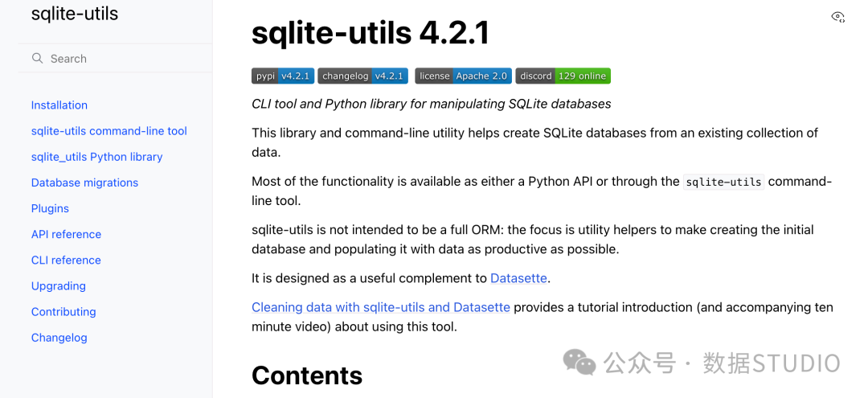Open Cleaning data with sqlite-utils and Datasette
The height and width of the screenshot is (398, 868).
click(381, 307)
